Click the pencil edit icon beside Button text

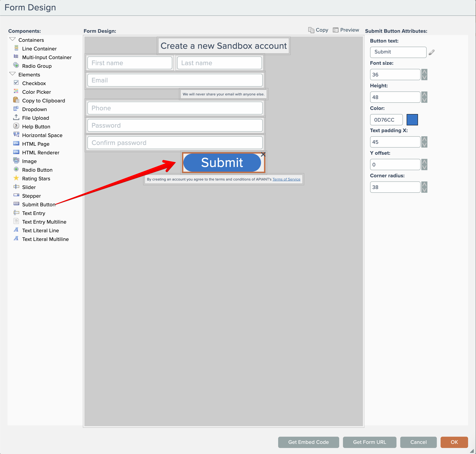pyautogui.click(x=431, y=52)
